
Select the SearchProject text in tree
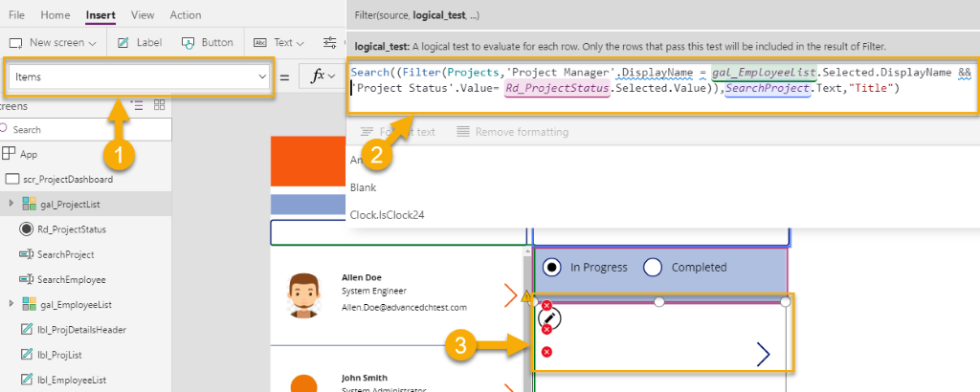click(66, 254)
